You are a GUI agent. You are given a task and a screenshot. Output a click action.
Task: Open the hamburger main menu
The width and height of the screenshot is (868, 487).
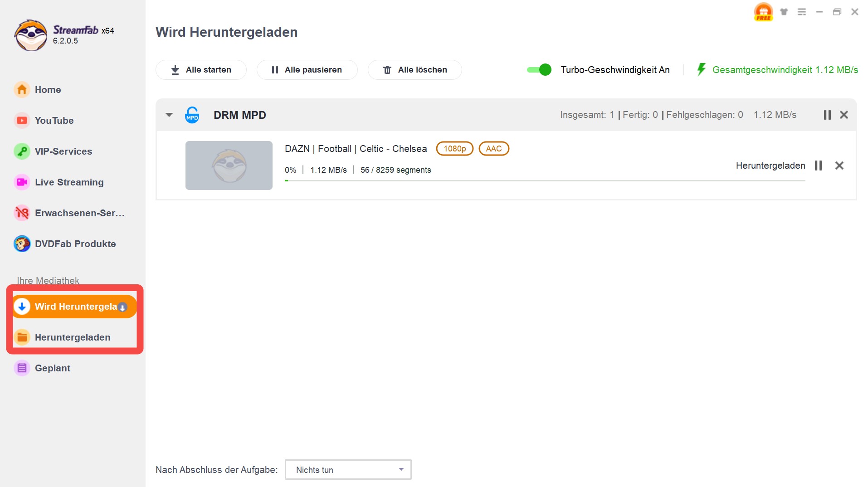pos(802,12)
